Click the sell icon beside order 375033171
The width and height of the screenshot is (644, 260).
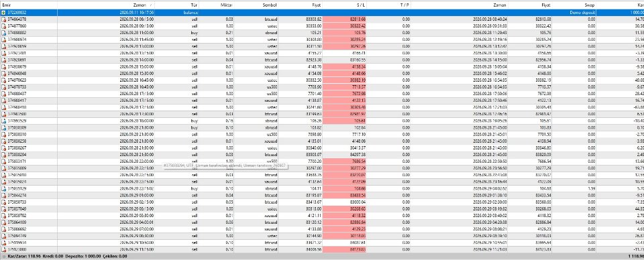4,161
